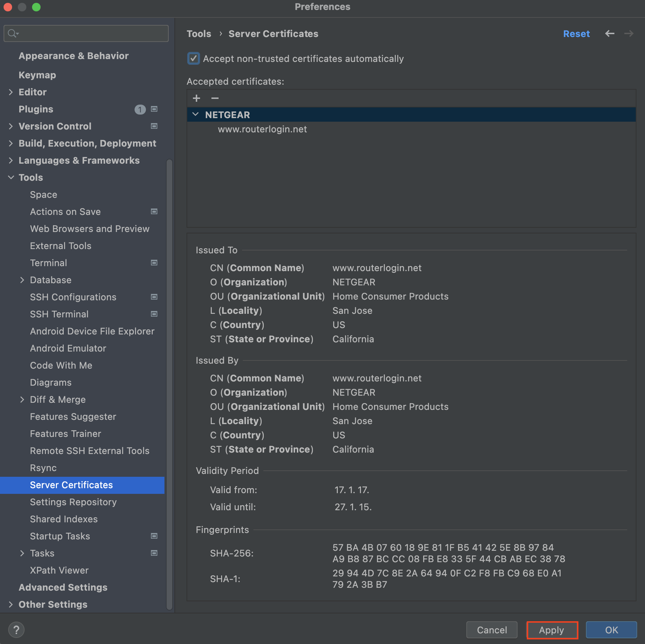Select Rsync settings page

point(43,468)
